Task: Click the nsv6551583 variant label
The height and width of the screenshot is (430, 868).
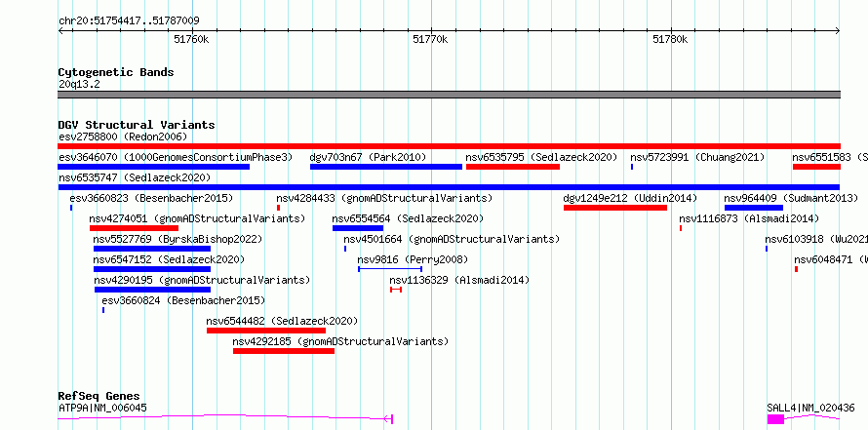Action: click(x=830, y=157)
